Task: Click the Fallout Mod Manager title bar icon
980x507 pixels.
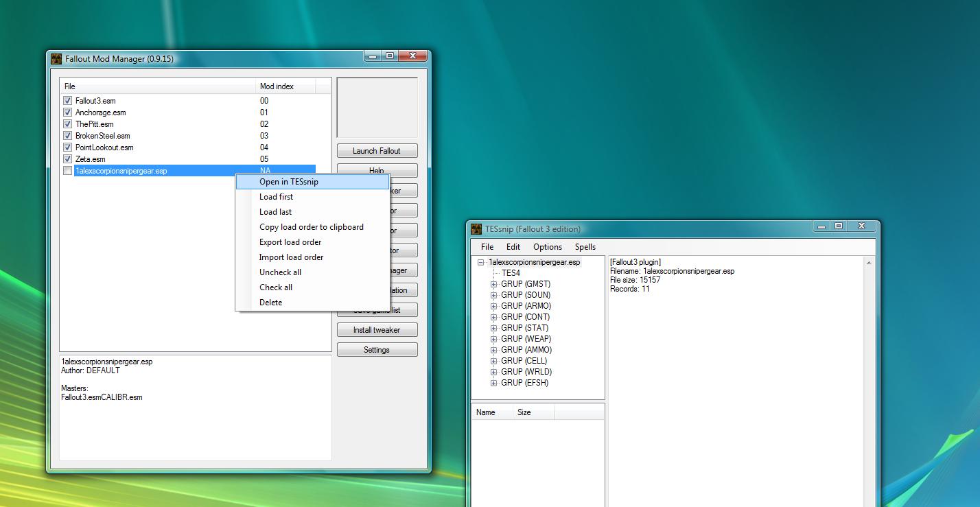Action: pyautogui.click(x=56, y=59)
